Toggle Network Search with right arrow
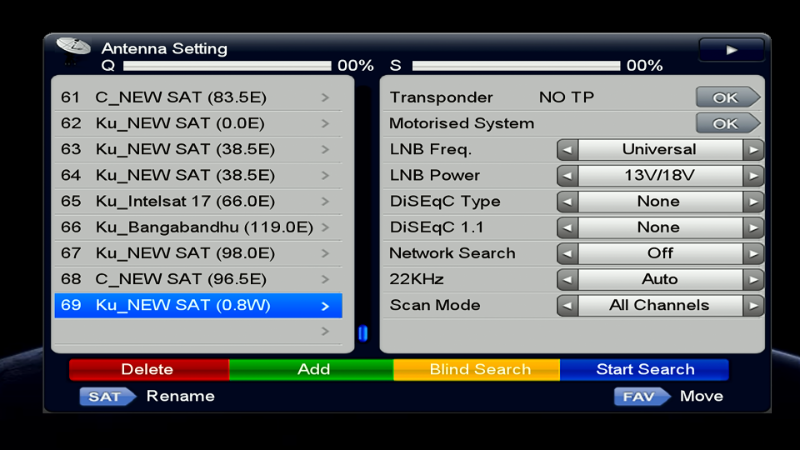800x450 pixels. click(x=753, y=254)
